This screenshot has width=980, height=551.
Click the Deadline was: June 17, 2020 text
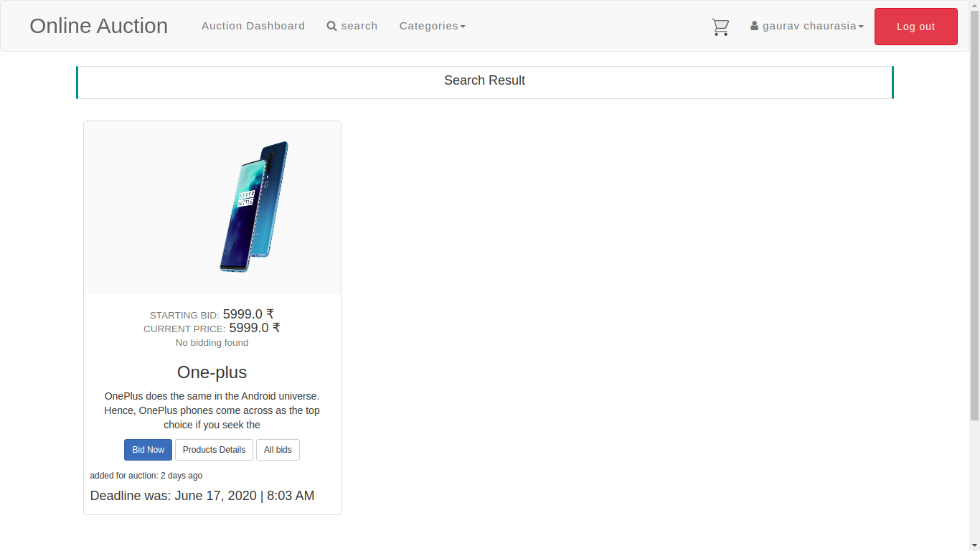pyautogui.click(x=202, y=496)
